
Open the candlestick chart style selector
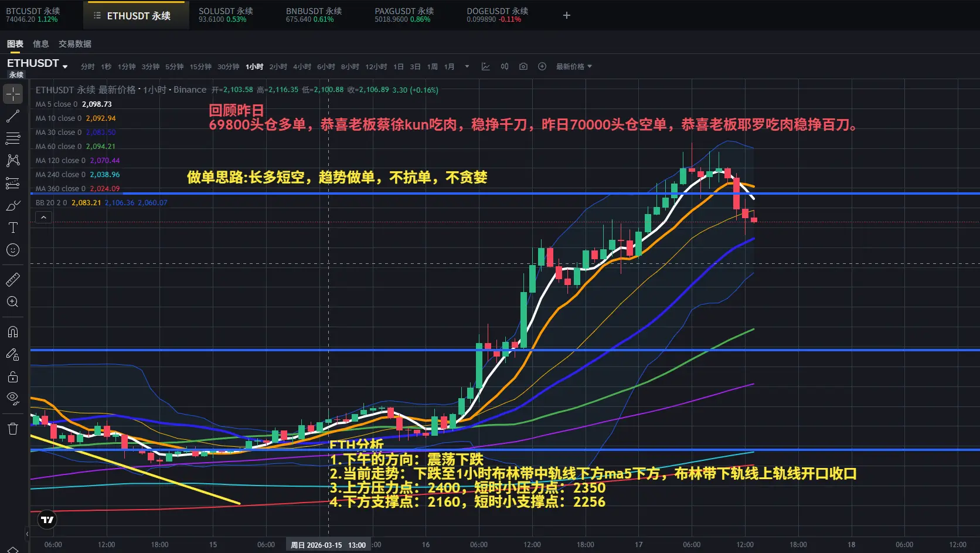point(505,66)
